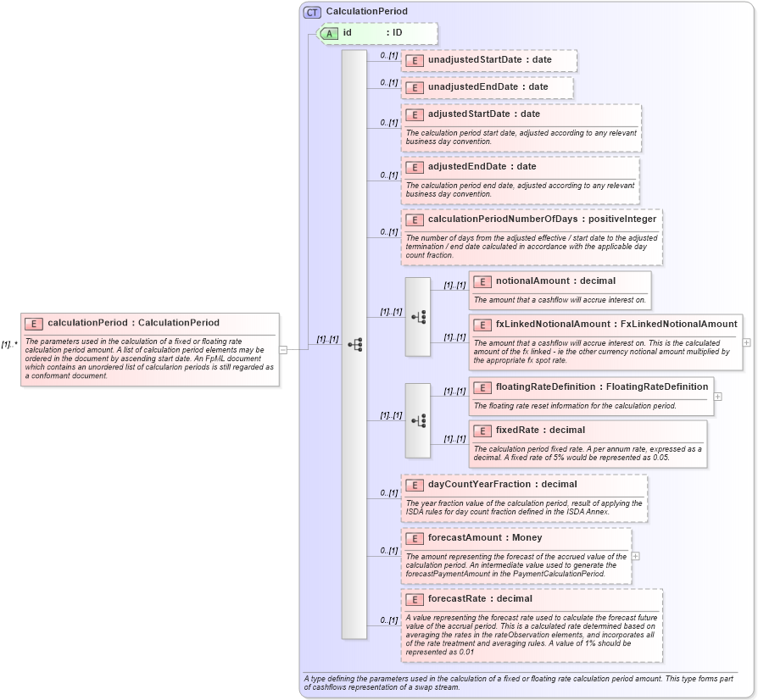The height and width of the screenshot is (700, 758).
Task: Expand the forecastAmount Money type
Action: (634, 554)
